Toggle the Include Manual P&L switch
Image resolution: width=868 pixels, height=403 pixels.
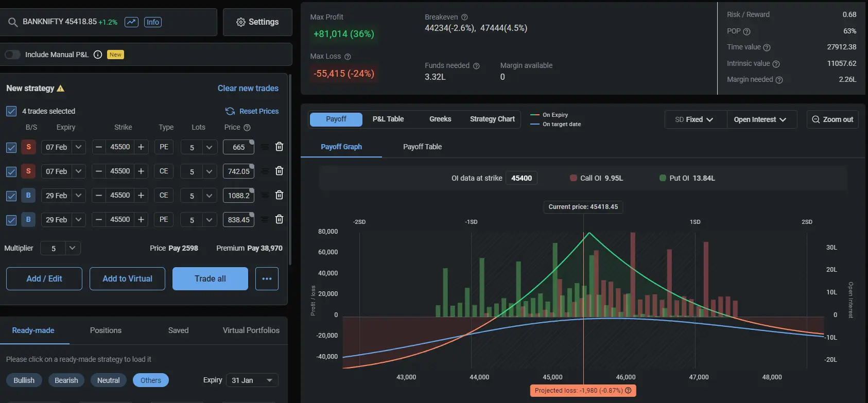coord(12,55)
